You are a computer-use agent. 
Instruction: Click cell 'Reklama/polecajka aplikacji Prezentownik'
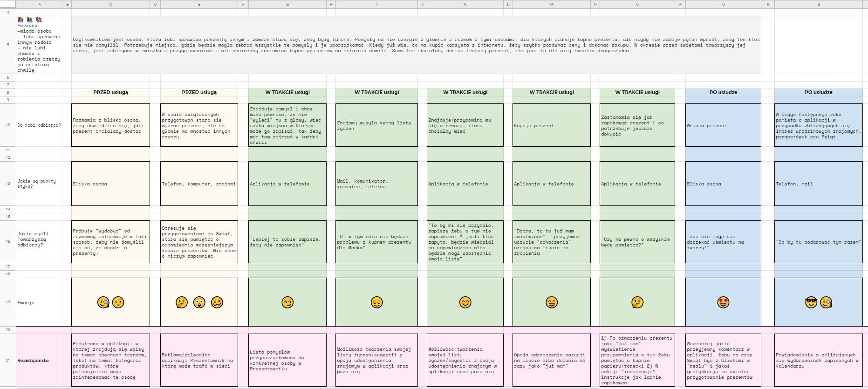199,360
